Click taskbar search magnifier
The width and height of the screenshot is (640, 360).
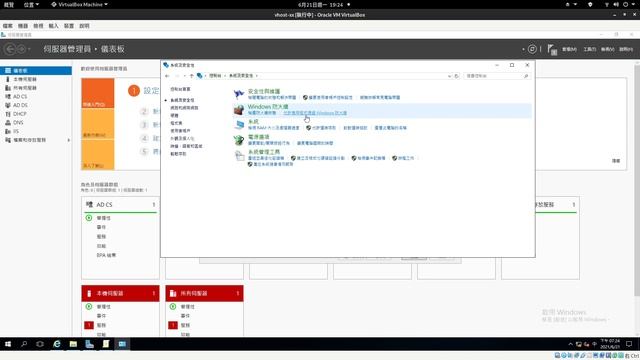pos(24,344)
